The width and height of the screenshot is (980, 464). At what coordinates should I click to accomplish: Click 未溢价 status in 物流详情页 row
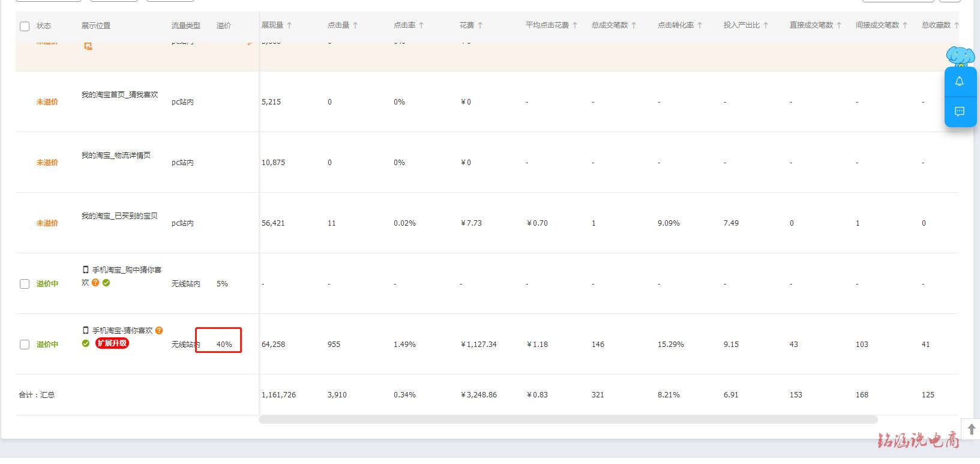click(x=47, y=163)
